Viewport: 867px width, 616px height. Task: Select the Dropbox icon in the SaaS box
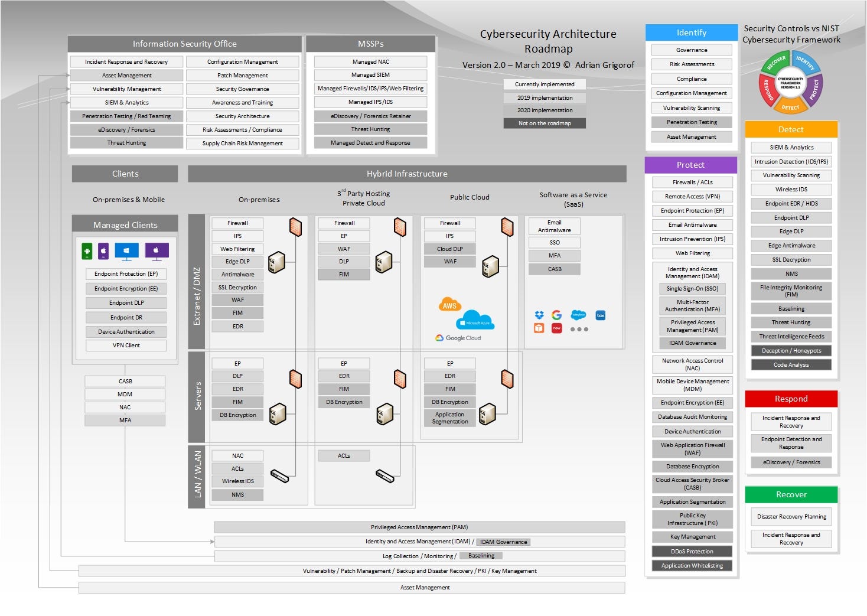[x=539, y=315]
